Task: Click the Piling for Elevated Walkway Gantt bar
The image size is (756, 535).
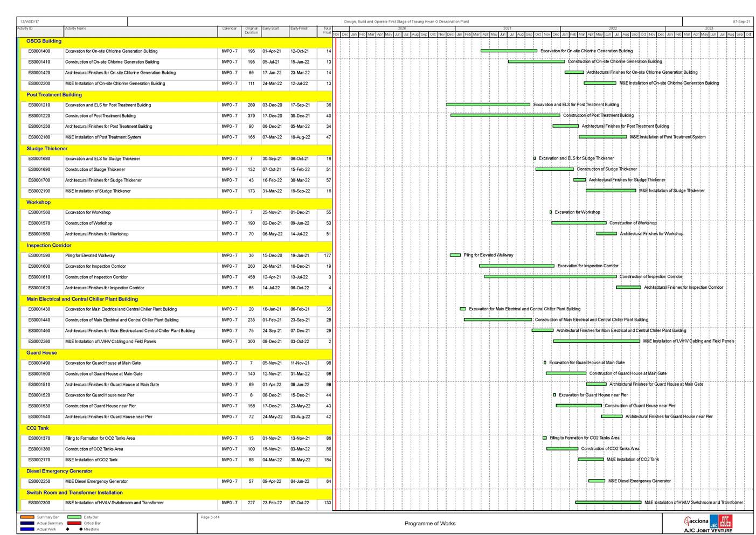Action: pos(455,255)
